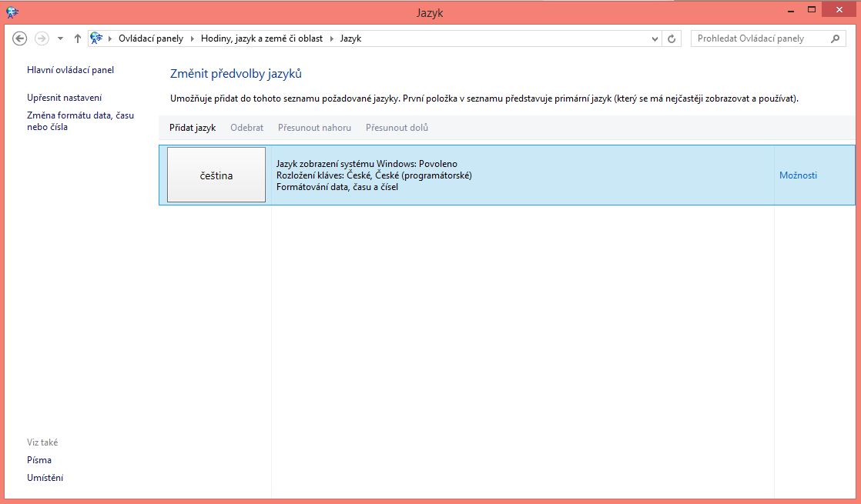Click the Forward navigation arrow

click(x=42, y=38)
